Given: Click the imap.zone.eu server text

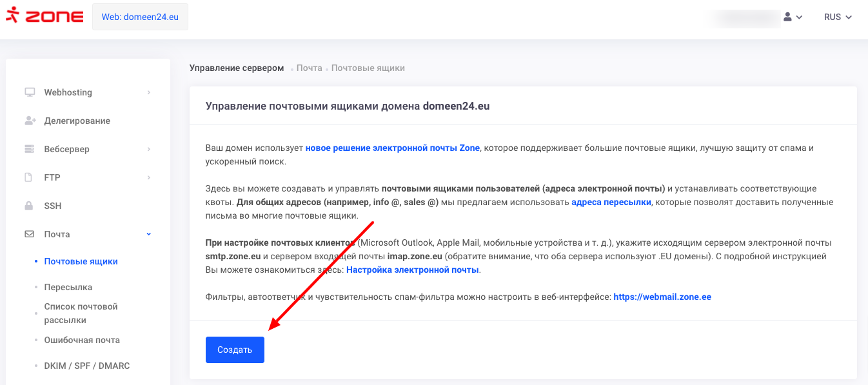Looking at the screenshot, I should pyautogui.click(x=415, y=256).
